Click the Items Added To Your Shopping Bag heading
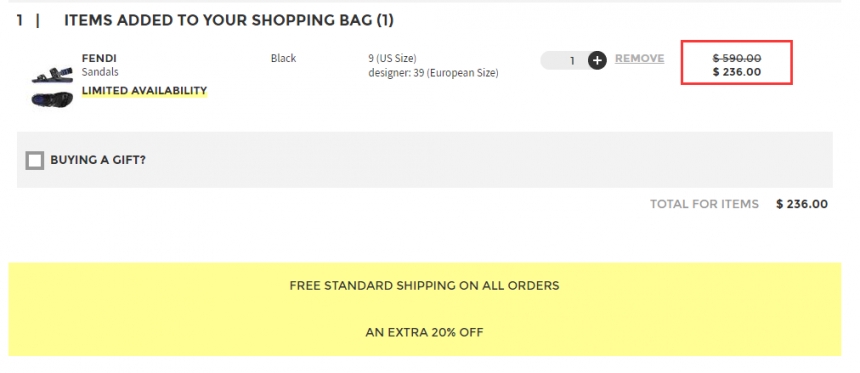 coord(229,20)
